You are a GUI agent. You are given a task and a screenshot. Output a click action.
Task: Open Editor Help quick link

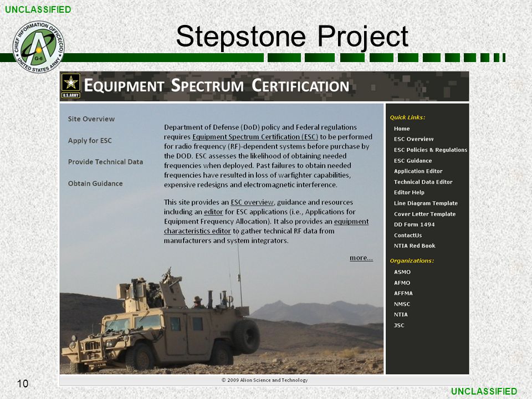[x=409, y=192]
